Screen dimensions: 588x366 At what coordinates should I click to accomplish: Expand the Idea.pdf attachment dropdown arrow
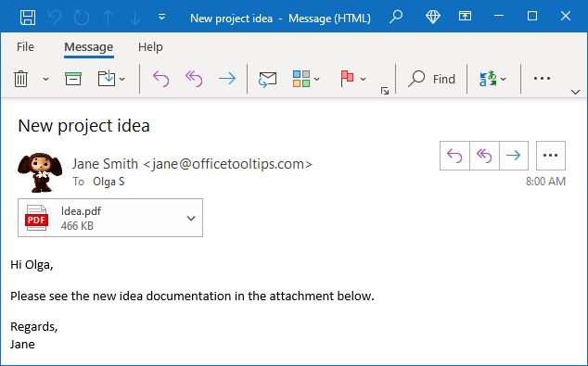[x=191, y=218]
